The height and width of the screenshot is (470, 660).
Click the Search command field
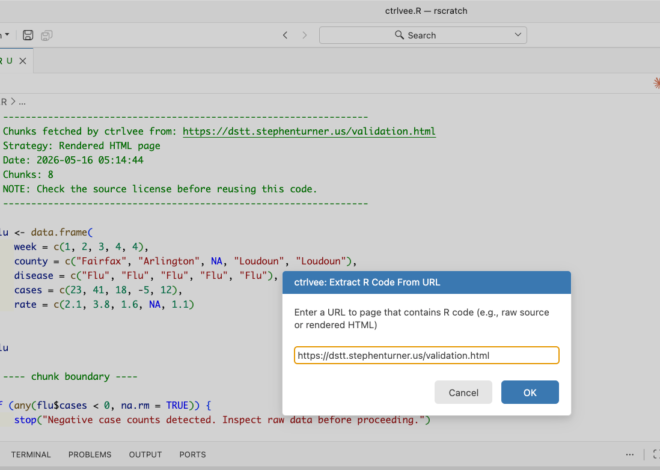coord(423,35)
